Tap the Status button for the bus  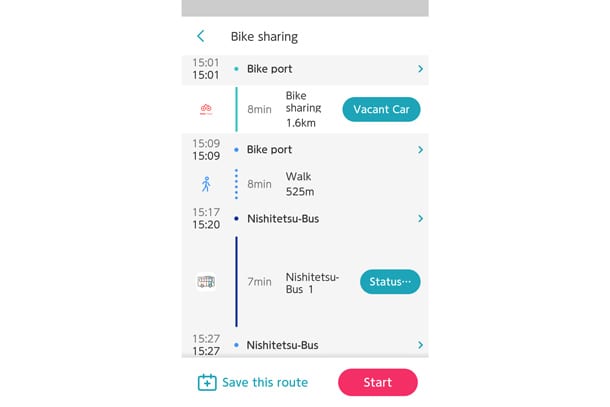[x=390, y=282]
